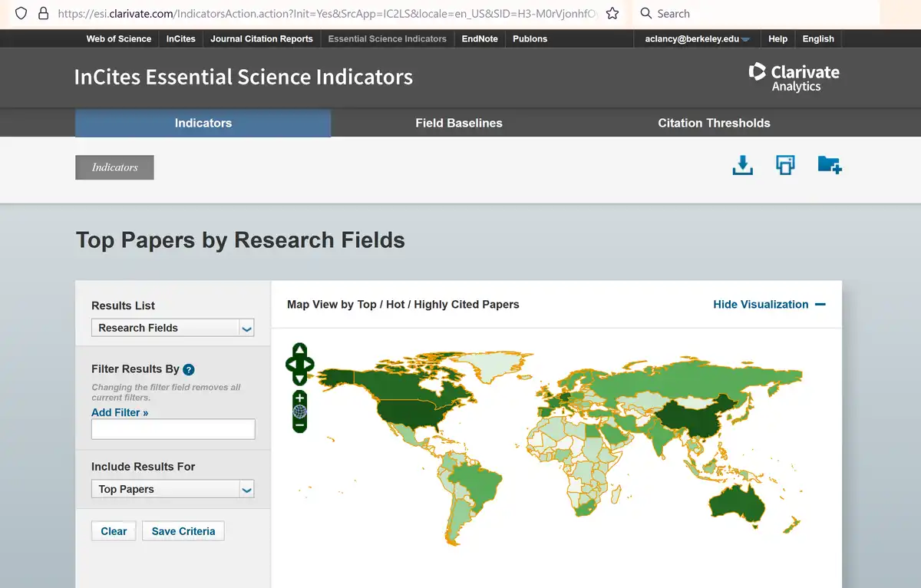Click the Clear button

click(x=113, y=530)
